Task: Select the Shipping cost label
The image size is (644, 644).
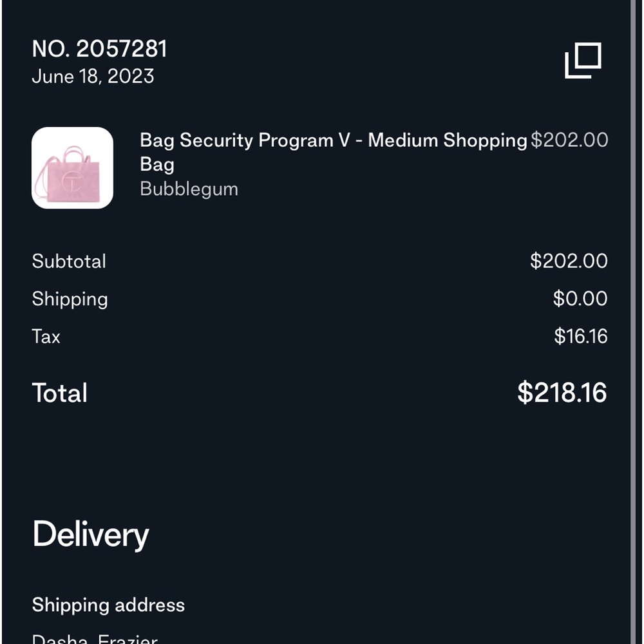Action: (x=70, y=299)
